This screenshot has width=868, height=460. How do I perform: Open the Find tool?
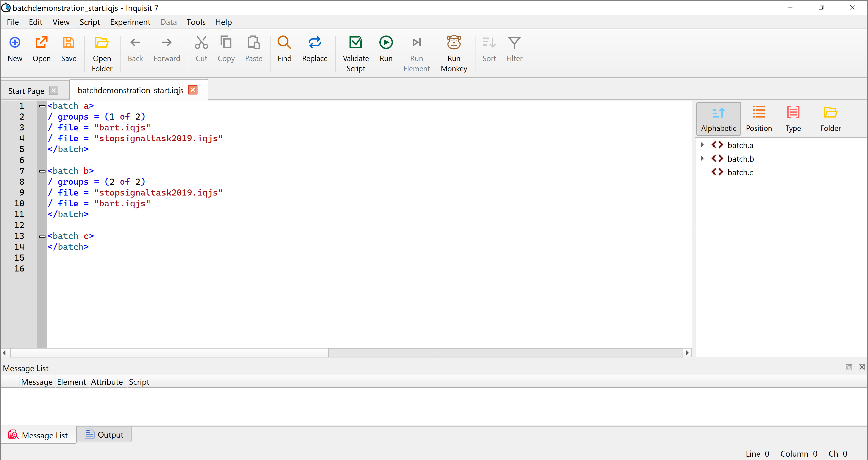[x=284, y=43]
